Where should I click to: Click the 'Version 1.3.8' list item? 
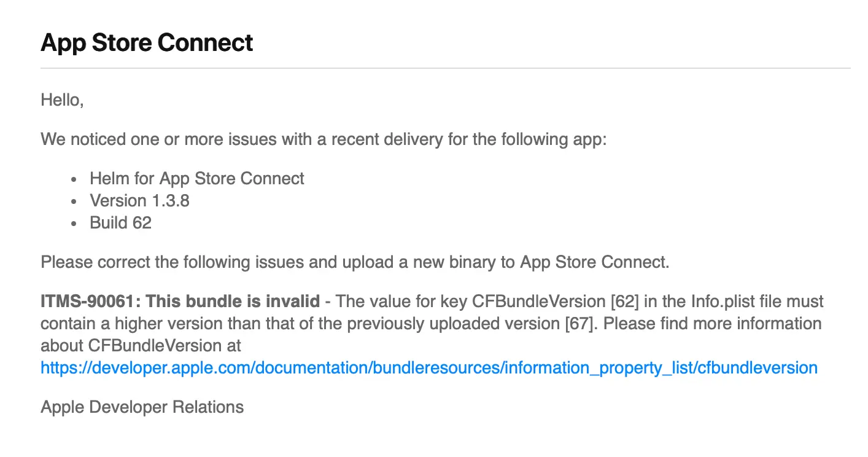[139, 200]
